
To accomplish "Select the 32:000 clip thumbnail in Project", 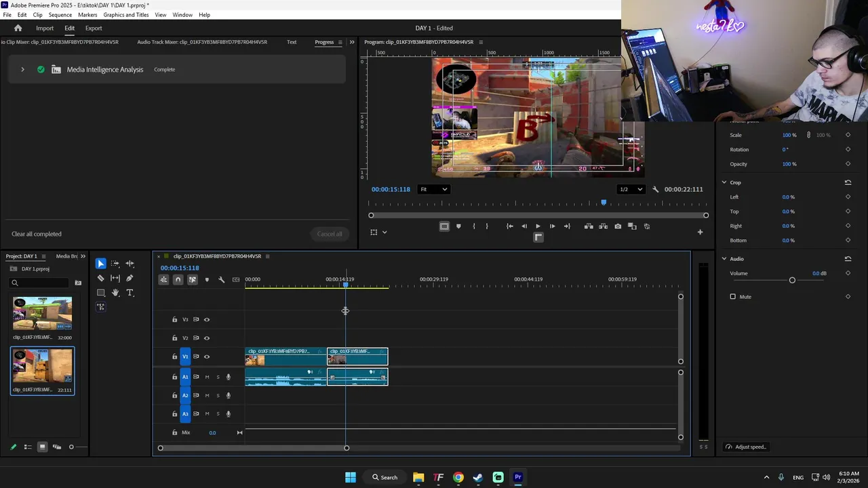I will coord(42,314).
